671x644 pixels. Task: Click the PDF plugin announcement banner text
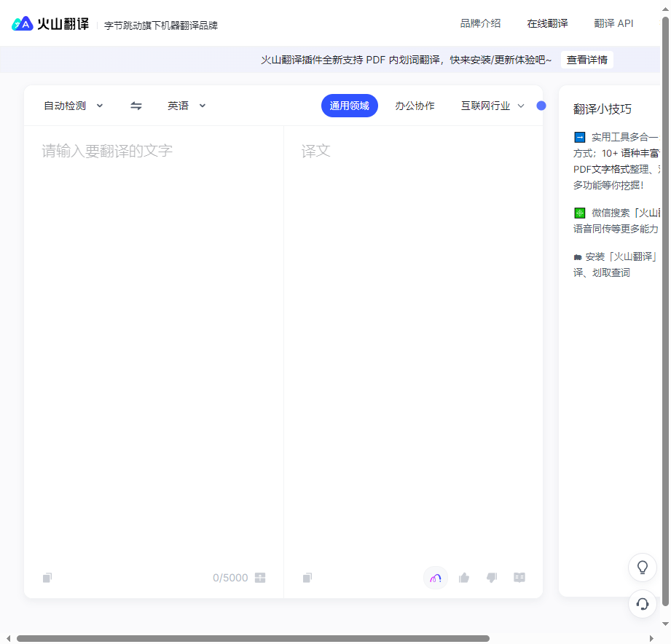click(x=406, y=60)
